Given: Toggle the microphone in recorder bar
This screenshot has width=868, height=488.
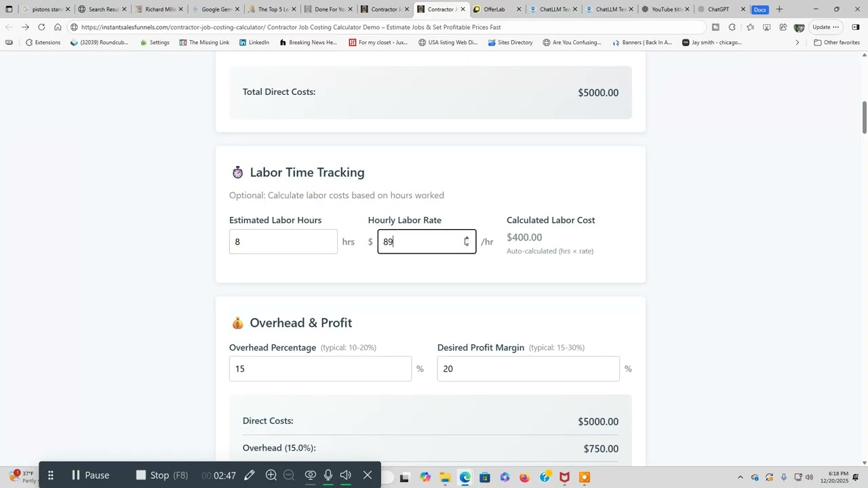Looking at the screenshot, I should click(328, 475).
